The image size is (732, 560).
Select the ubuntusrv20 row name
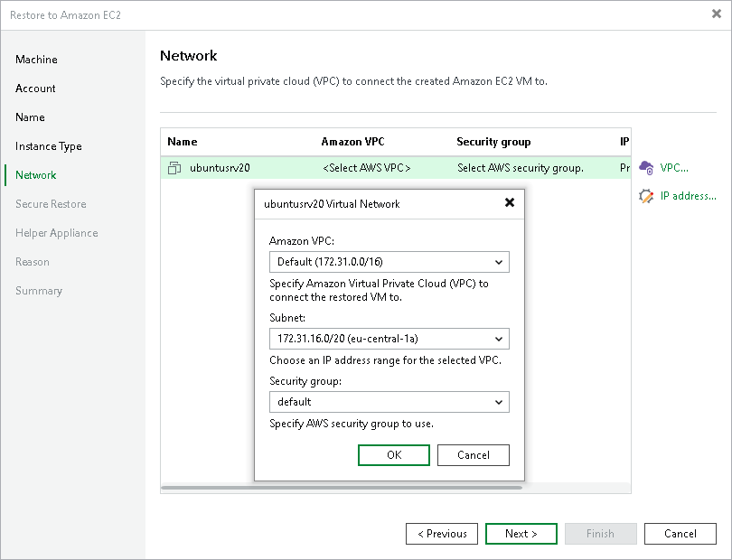coord(220,167)
